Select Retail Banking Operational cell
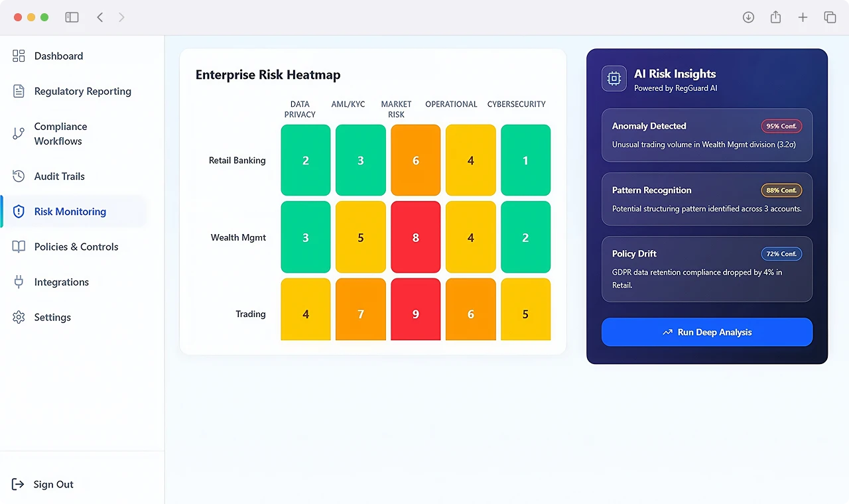 coord(471,160)
